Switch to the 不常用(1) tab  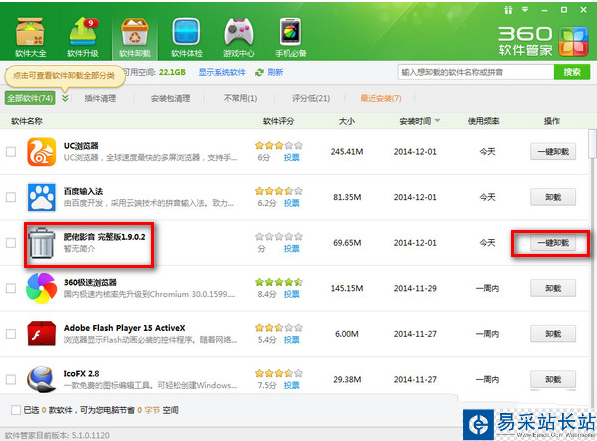pyautogui.click(x=240, y=98)
